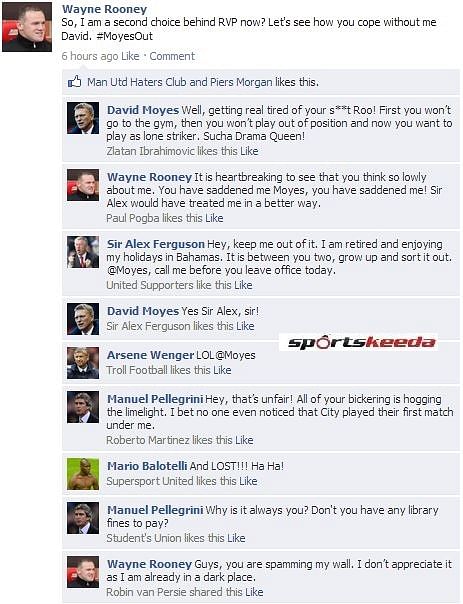Viewport: 463px width, 604px height.
Task: Open Wayne Rooney's post profile picture
Action: pyautogui.click(x=27, y=27)
